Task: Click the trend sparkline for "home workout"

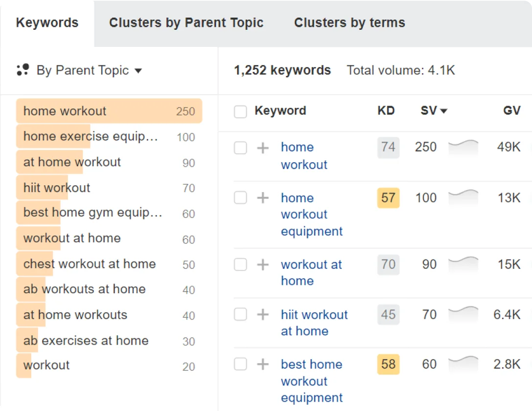Action: [x=463, y=148]
